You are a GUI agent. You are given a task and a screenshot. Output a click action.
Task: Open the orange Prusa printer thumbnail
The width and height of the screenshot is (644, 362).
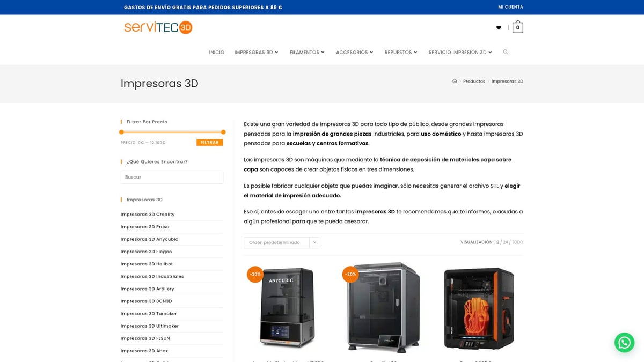(479, 308)
